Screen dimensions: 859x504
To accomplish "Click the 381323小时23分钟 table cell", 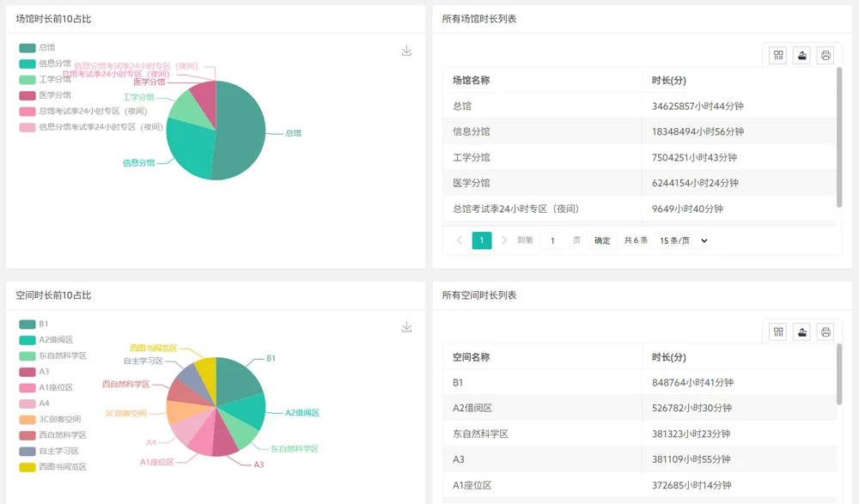I will pyautogui.click(x=740, y=434).
